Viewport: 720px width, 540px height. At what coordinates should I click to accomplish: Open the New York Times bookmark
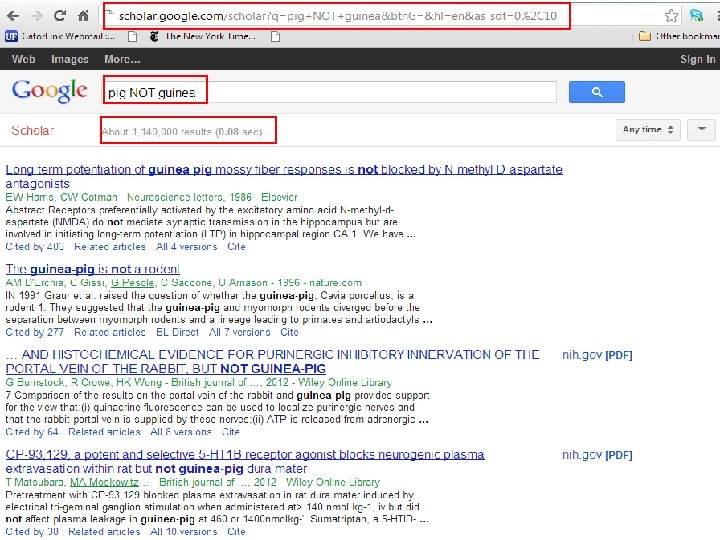click(202, 36)
